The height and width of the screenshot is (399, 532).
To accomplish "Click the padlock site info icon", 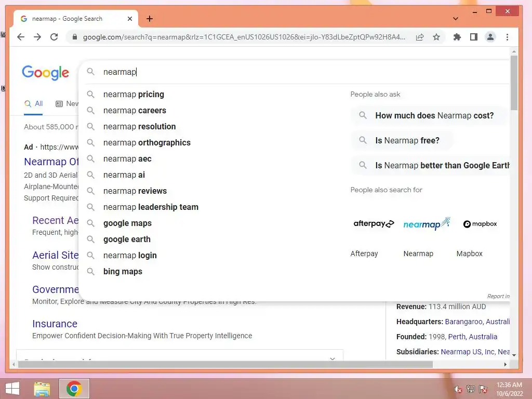I will [75, 37].
